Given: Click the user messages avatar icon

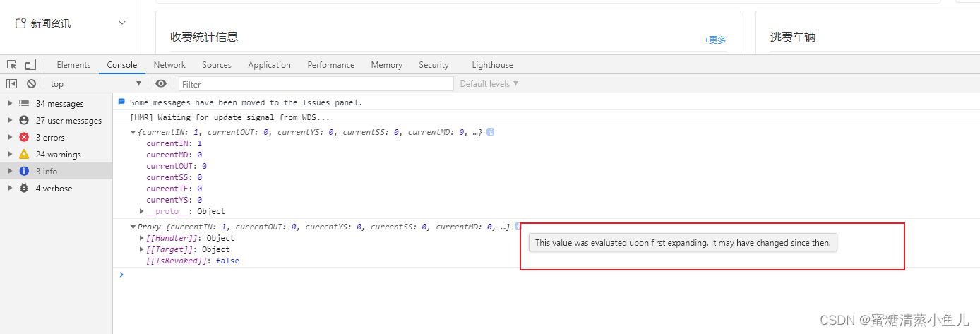Looking at the screenshot, I should [24, 121].
